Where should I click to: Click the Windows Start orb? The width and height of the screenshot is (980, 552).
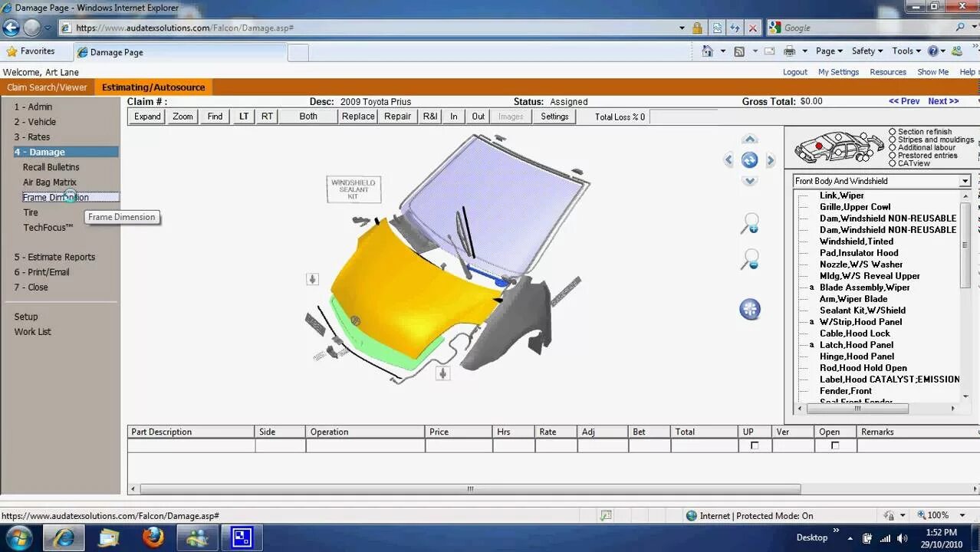tap(18, 537)
